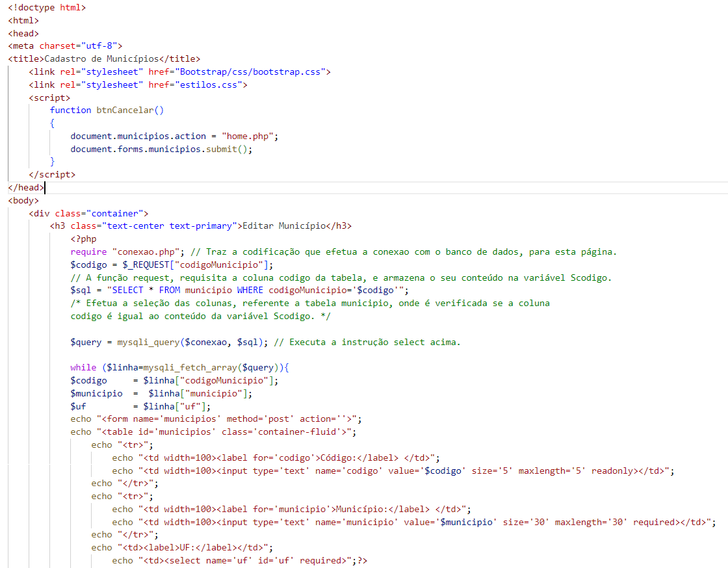
Task: Place cursor on the opening body tag
Action: [23, 200]
